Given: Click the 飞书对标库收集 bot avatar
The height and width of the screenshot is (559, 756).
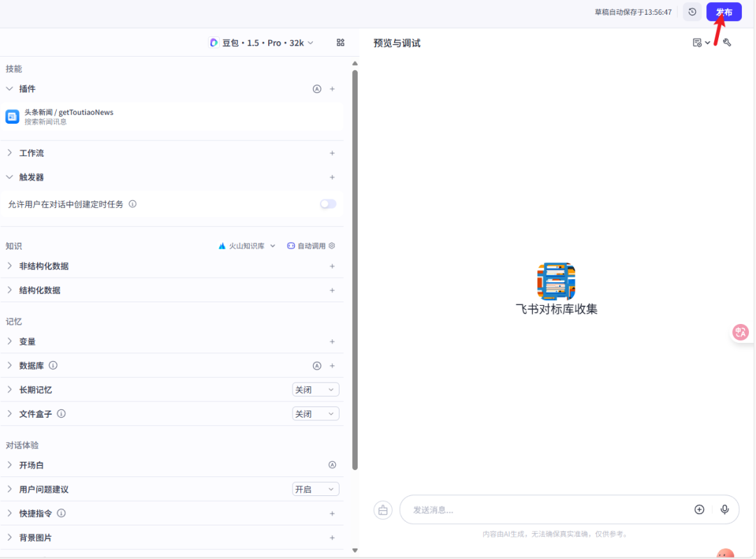Looking at the screenshot, I should (x=555, y=282).
